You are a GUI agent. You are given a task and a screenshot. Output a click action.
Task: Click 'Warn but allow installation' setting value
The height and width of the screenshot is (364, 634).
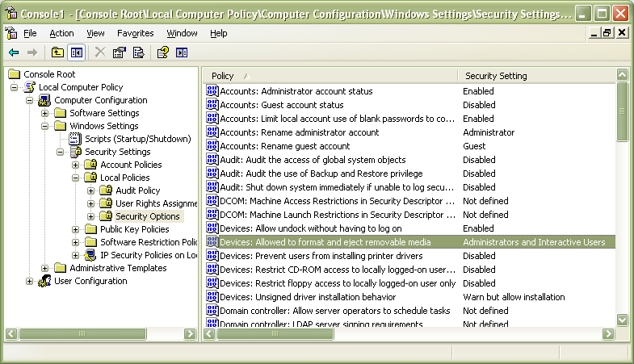[514, 297]
